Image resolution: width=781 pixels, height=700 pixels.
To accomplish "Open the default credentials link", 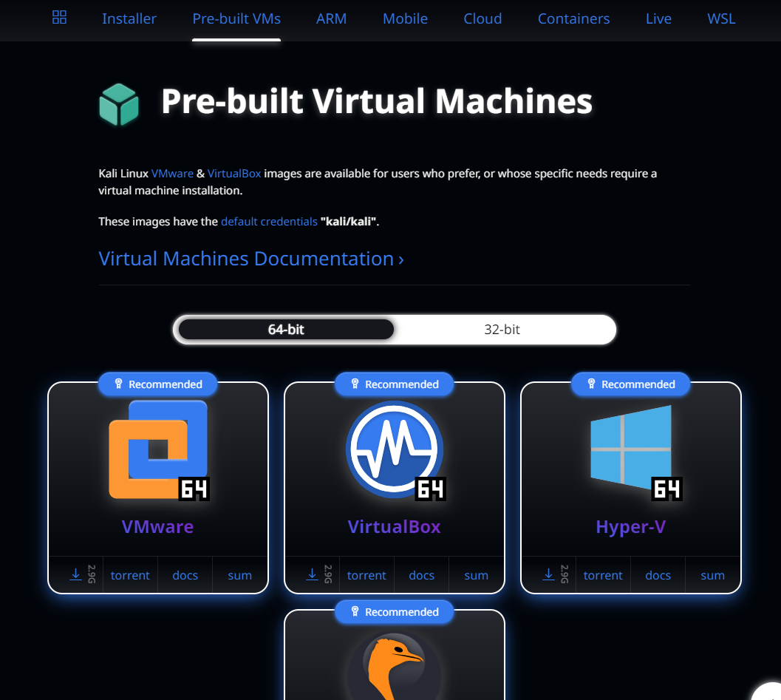I will [269, 221].
